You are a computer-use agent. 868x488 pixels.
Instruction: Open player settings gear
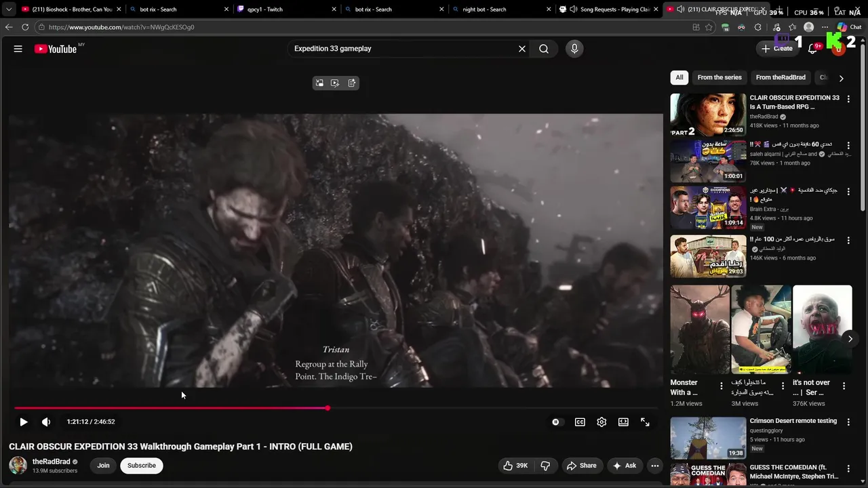pos(601,422)
